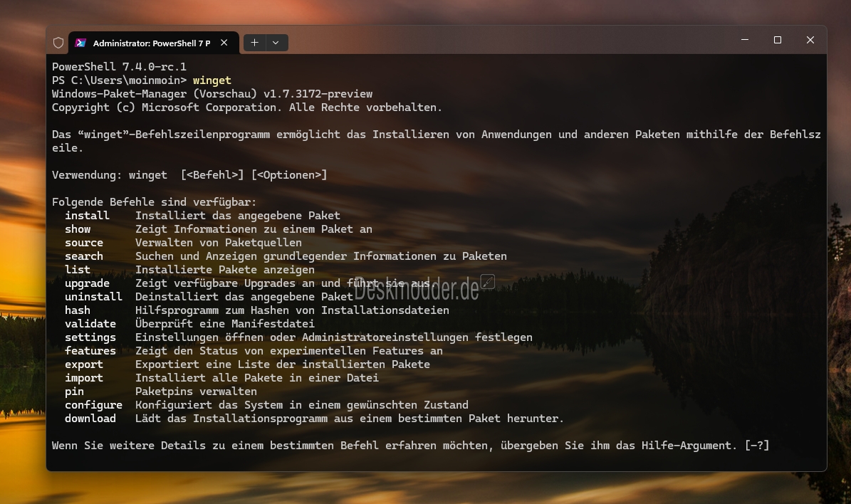Expand the new tab profile dropdown
The width and height of the screenshot is (851, 504).
click(x=276, y=42)
